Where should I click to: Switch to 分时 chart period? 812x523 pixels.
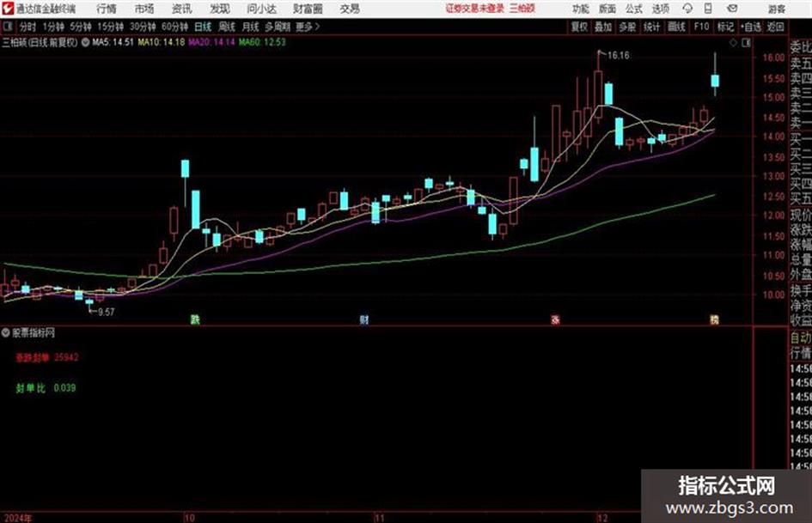point(27,27)
